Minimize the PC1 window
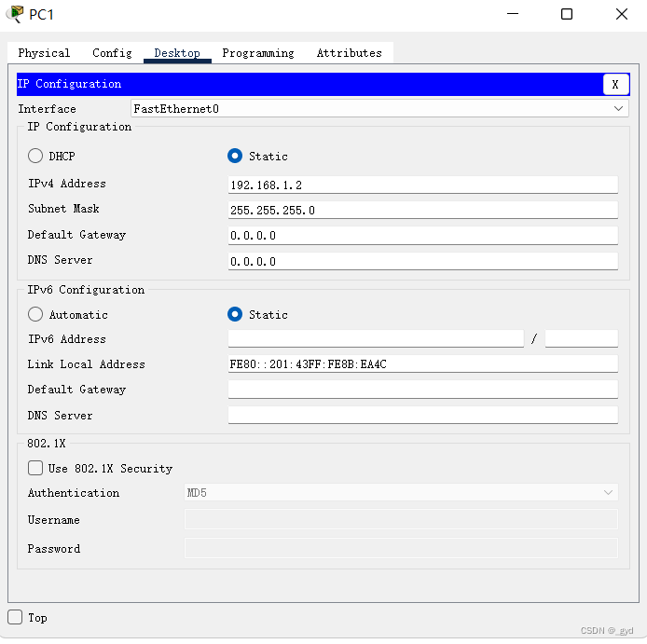Image resolution: width=647 pixels, height=644 pixels. [513, 14]
